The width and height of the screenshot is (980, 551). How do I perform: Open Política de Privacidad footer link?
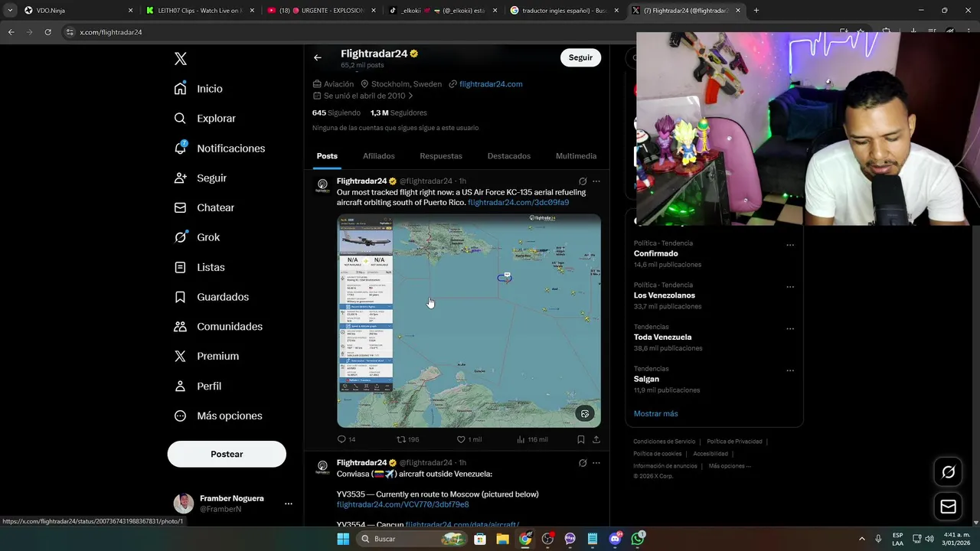click(x=734, y=442)
